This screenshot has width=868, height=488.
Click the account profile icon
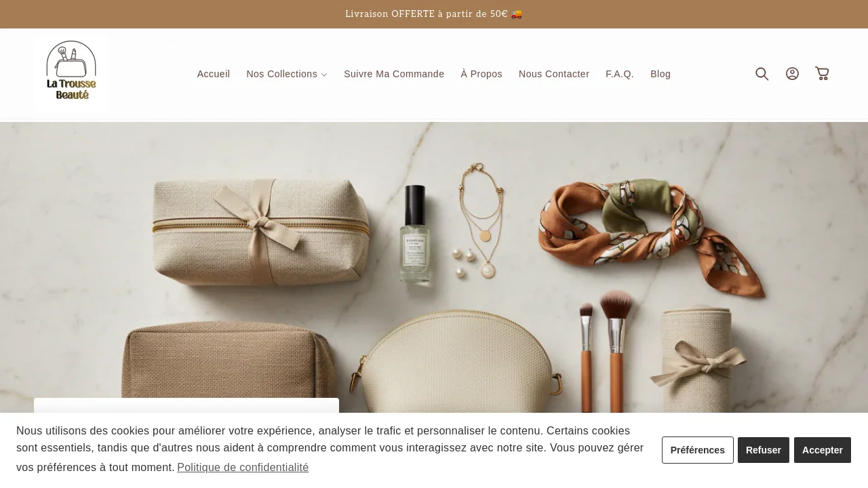pyautogui.click(x=792, y=74)
